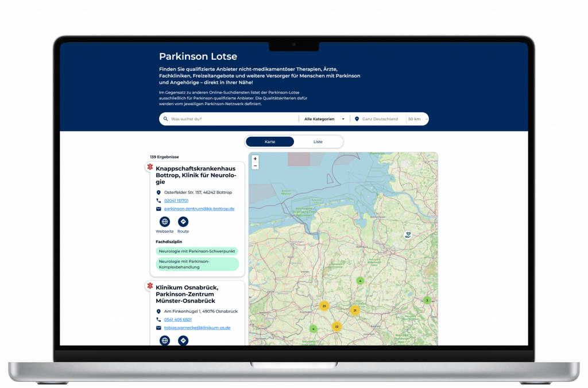Click envelope icon next to parkinson-zentrum@kk-bottrop.de
588x388 pixels.
158,209
